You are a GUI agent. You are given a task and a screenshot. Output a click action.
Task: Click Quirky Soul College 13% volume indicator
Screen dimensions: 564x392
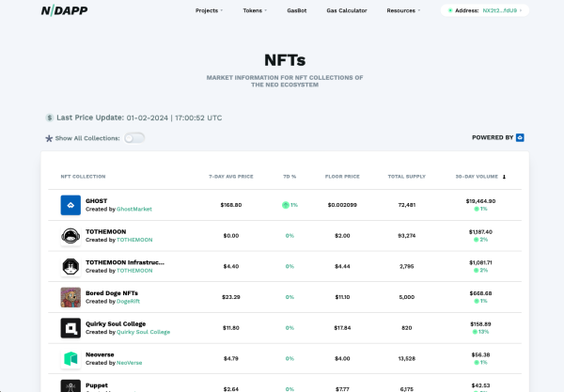click(480, 332)
